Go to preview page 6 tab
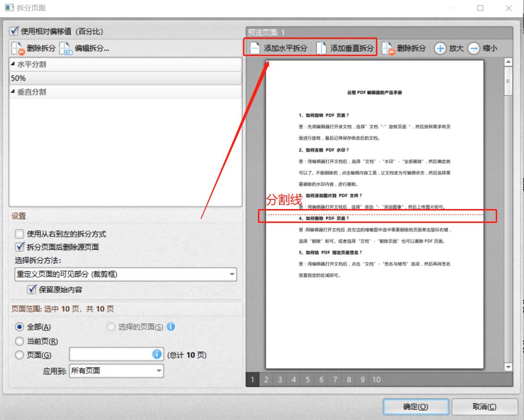 click(x=321, y=380)
